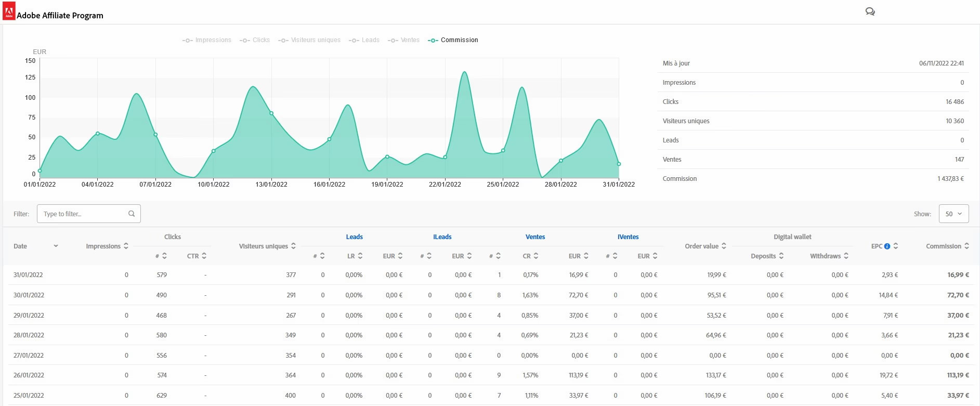Viewport: 980px width, 406px height.
Task: Click the Ventes column group link
Action: 535,237
